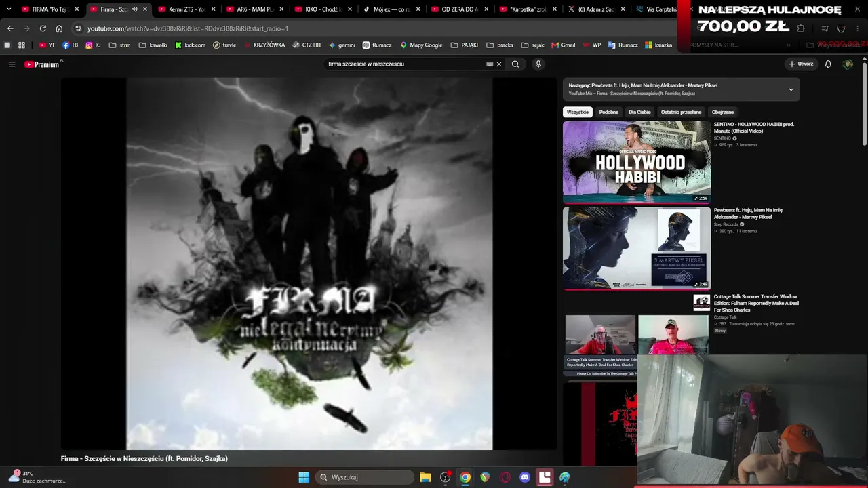Open the browser home page
The height and width of the screenshot is (488, 868).
point(59,28)
